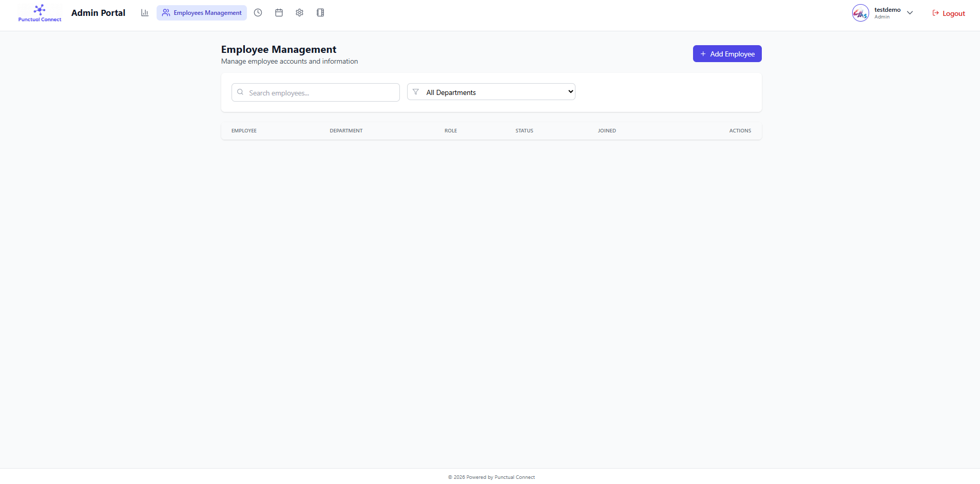980x484 pixels.
Task: Click the notebook icon in top navigation
Action: [x=320, y=13]
